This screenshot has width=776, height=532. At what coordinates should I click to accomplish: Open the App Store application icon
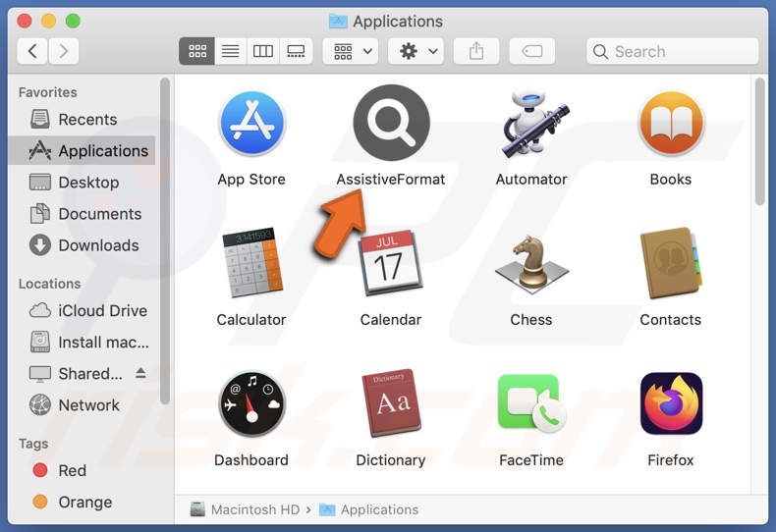(x=251, y=123)
